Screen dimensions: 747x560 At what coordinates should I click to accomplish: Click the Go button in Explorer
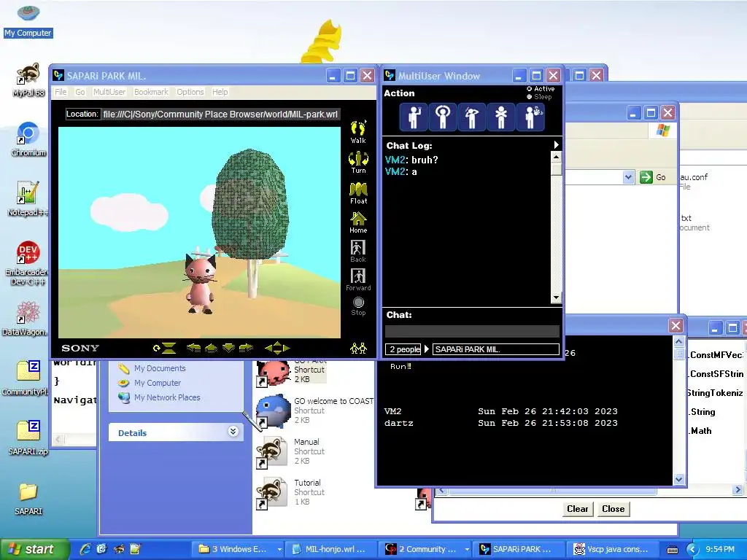click(653, 177)
